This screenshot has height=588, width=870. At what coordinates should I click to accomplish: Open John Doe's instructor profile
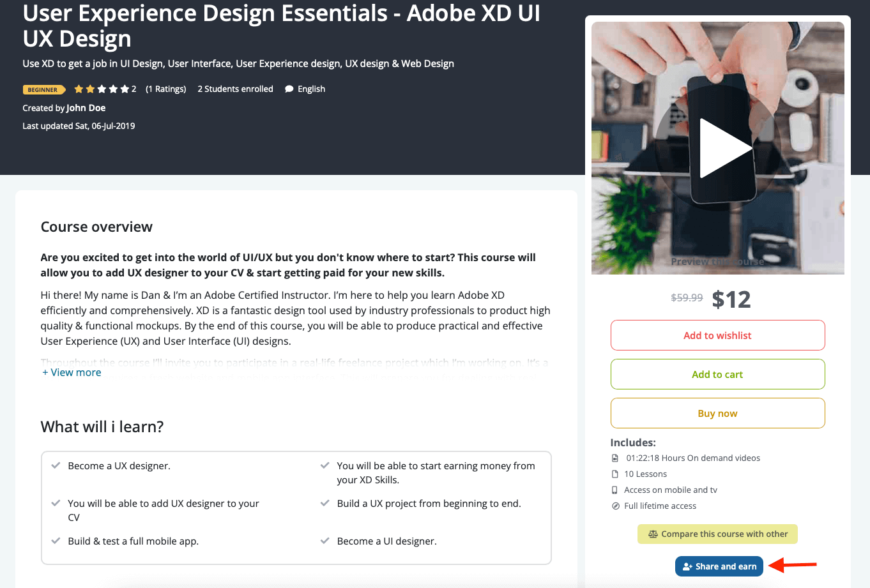tap(86, 107)
